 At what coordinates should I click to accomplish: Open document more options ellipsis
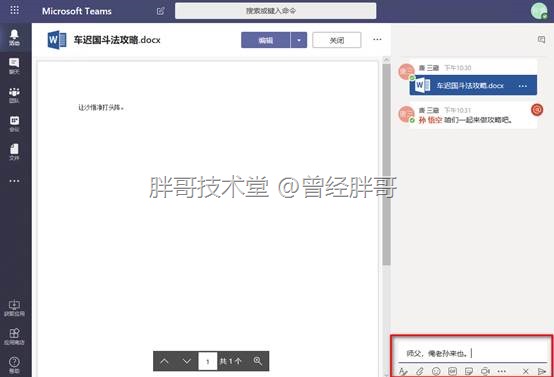pyautogui.click(x=377, y=39)
